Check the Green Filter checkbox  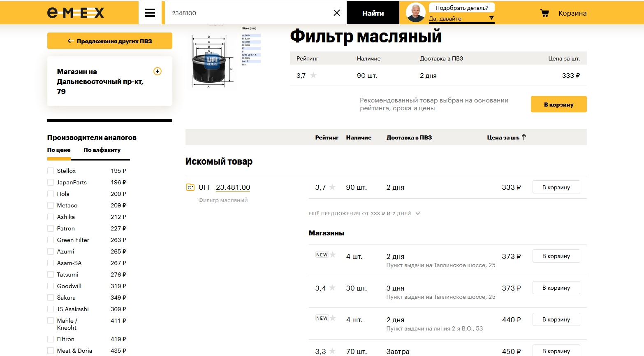pyautogui.click(x=51, y=240)
